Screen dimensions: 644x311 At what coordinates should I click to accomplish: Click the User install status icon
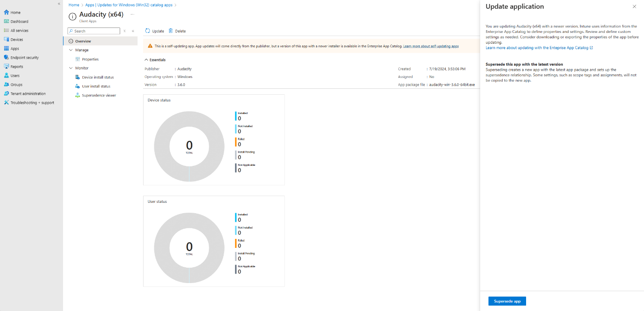[x=78, y=86]
